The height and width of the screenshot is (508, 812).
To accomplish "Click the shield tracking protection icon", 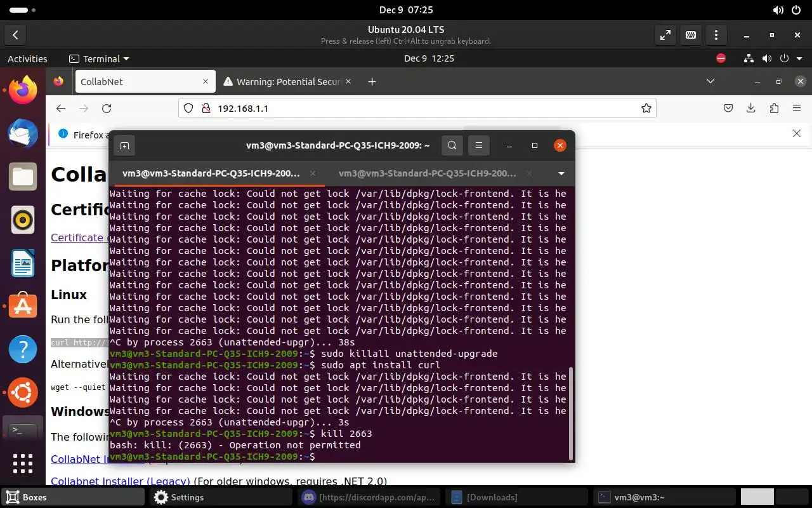I will click(188, 109).
